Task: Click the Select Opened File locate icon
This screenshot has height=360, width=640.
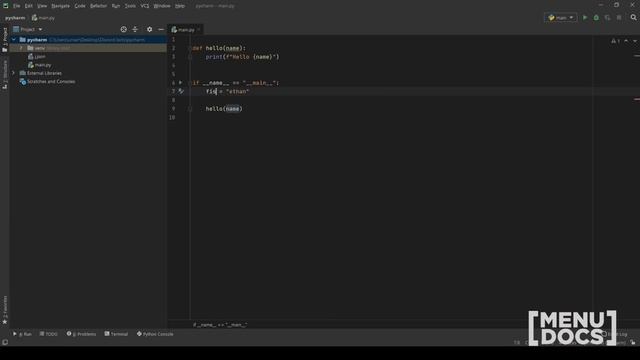Action: point(124,29)
